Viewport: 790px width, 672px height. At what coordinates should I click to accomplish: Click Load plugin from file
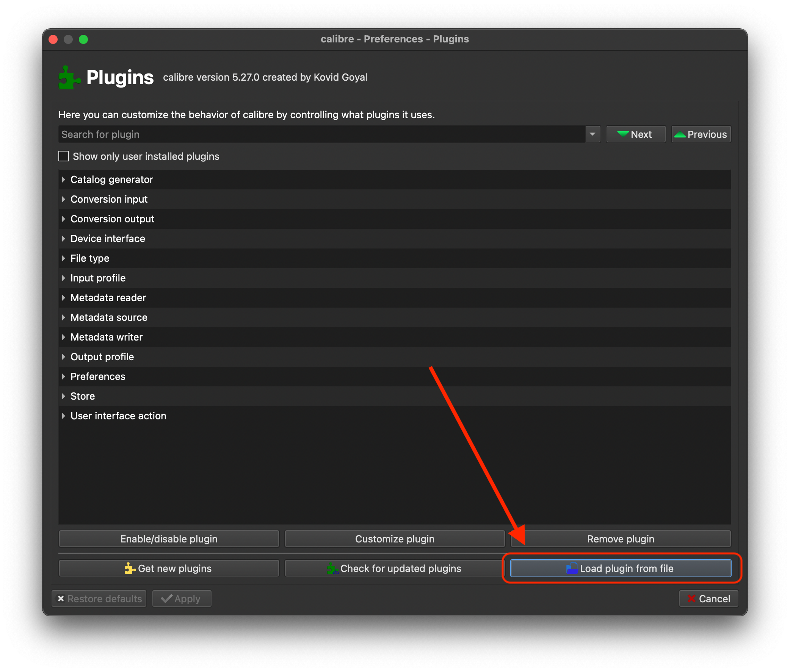(x=621, y=568)
